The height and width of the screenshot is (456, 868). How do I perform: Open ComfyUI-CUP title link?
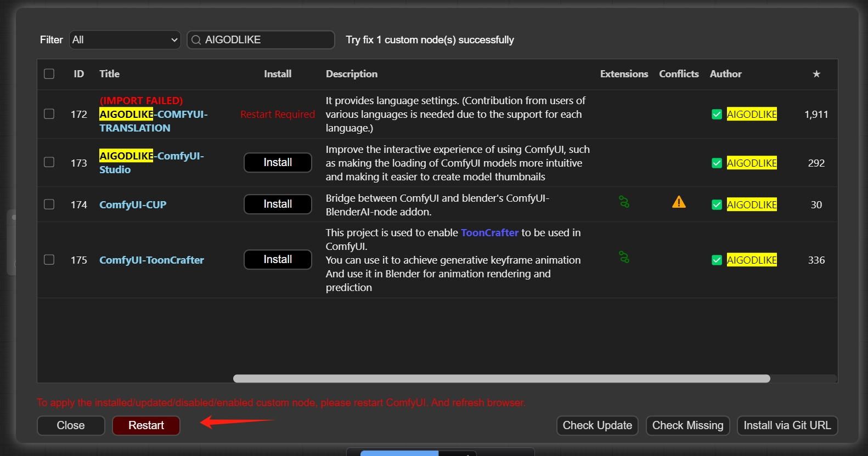pyautogui.click(x=133, y=205)
